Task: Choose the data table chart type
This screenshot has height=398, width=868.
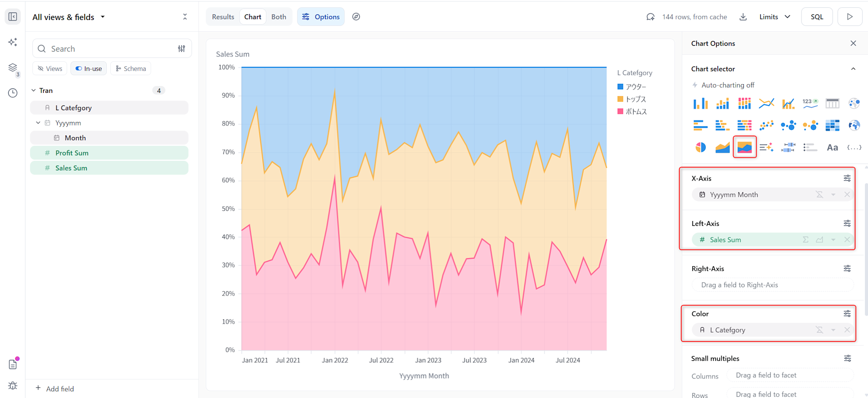Action: click(832, 103)
